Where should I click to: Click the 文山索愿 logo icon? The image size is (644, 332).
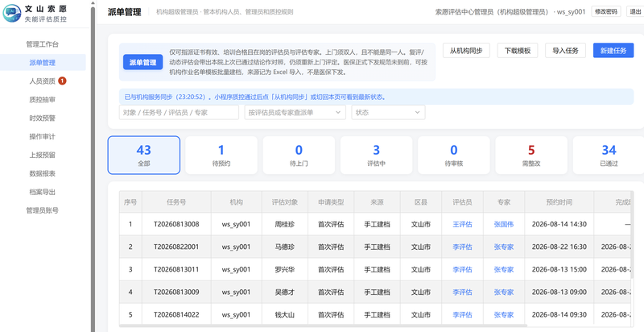[11, 13]
